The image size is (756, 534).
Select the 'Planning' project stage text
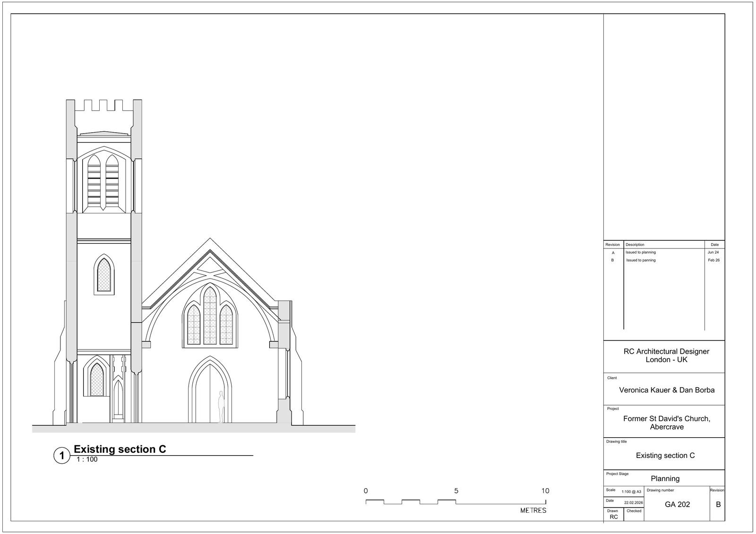(x=665, y=478)
